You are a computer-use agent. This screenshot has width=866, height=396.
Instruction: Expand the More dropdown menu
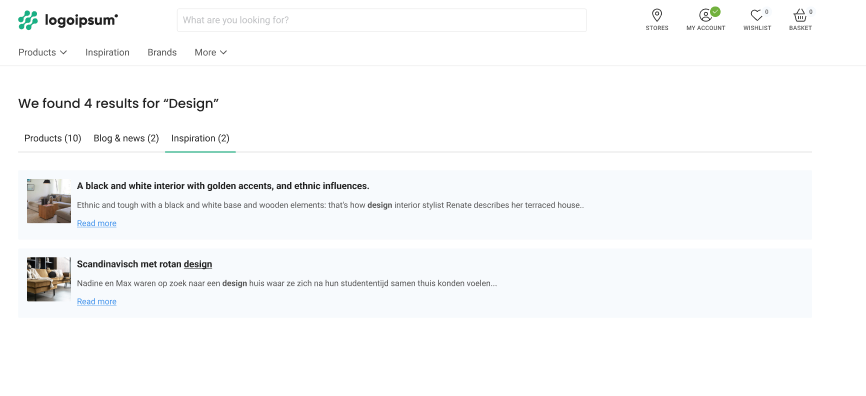tap(210, 52)
